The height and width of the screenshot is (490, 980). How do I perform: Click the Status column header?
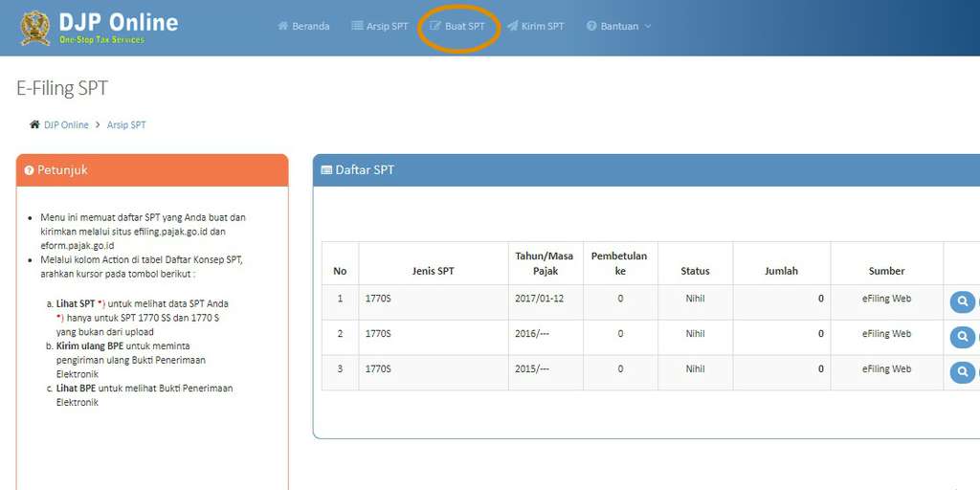click(695, 271)
